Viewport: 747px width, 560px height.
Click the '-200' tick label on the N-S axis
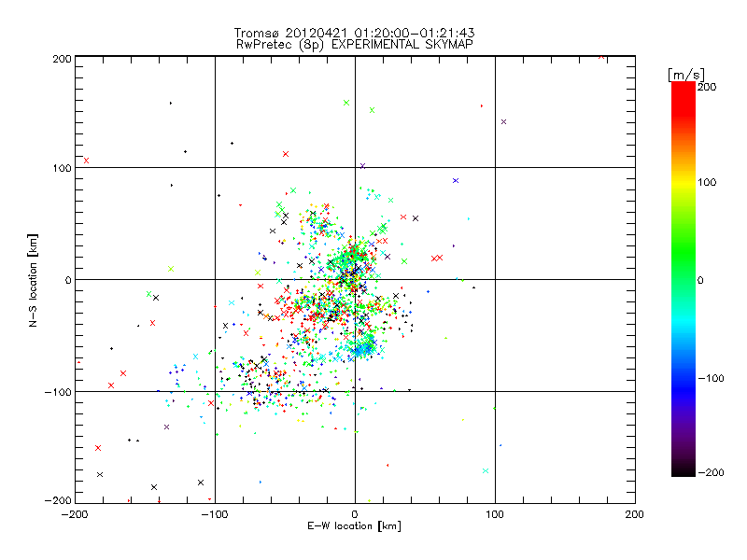58,500
